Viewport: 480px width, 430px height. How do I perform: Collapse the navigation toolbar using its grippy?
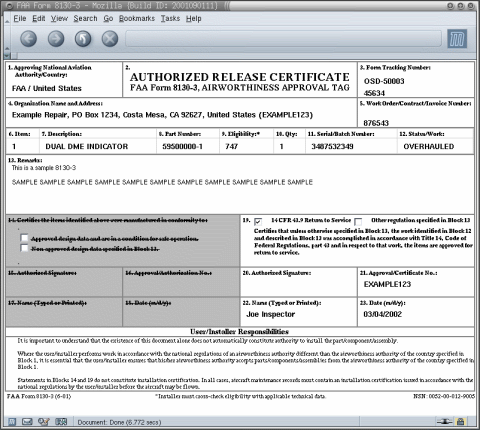(x=7, y=39)
